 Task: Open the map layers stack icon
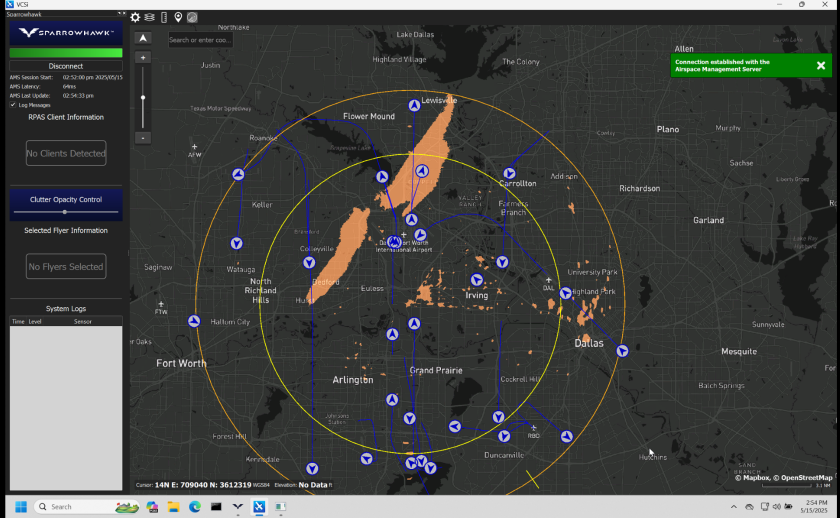click(149, 17)
